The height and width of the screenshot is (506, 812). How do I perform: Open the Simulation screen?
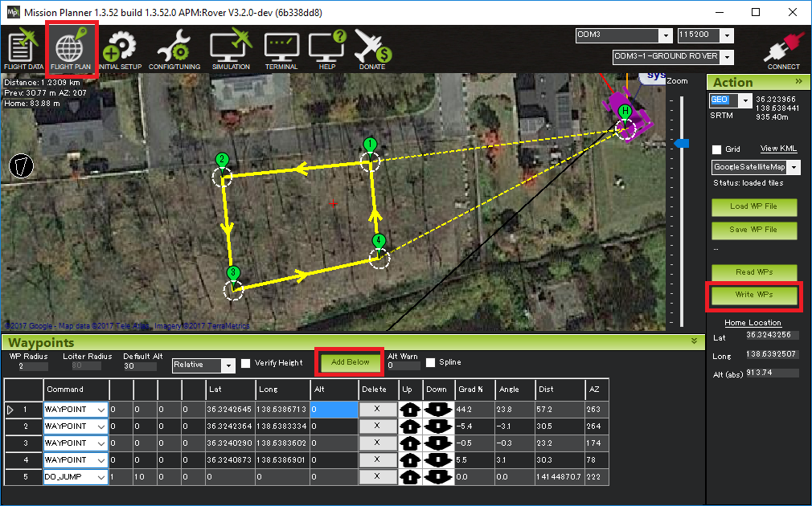(231, 49)
